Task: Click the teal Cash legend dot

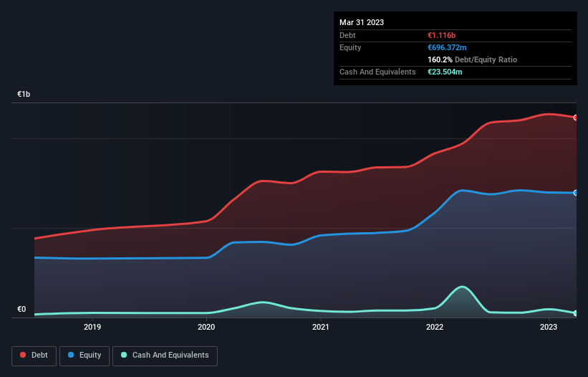Action: pos(124,355)
